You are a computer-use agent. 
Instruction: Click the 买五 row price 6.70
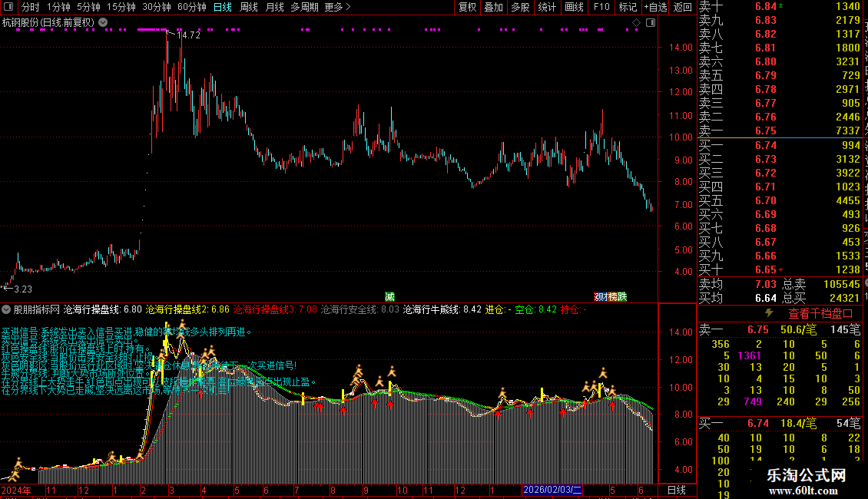point(766,201)
